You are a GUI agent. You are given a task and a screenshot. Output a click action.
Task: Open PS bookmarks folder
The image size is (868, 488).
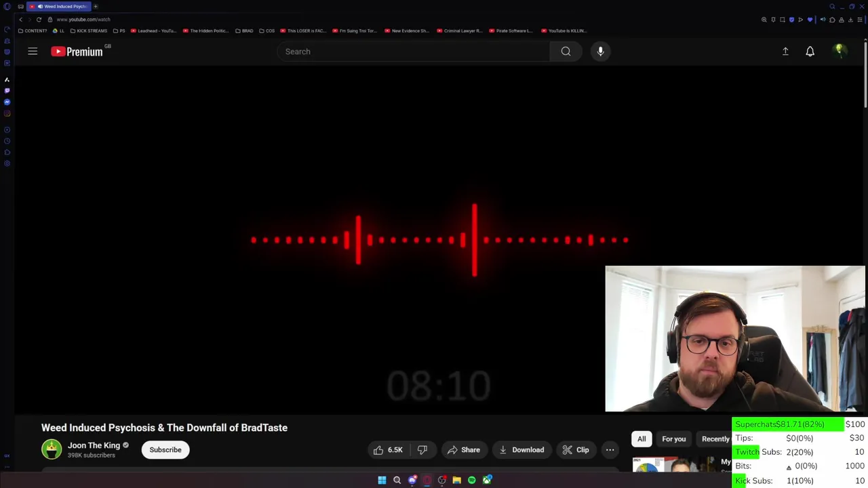click(119, 30)
